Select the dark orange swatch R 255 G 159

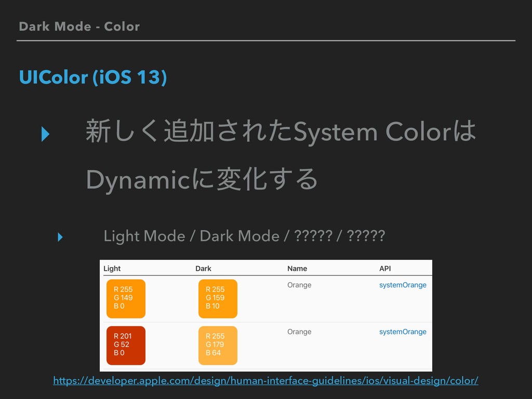pyautogui.click(x=218, y=299)
